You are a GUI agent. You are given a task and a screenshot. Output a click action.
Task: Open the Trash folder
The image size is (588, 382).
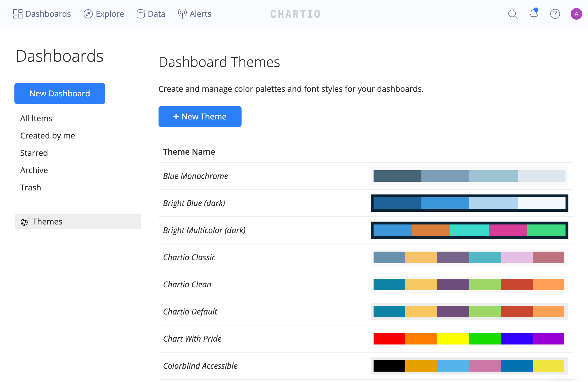tap(31, 187)
